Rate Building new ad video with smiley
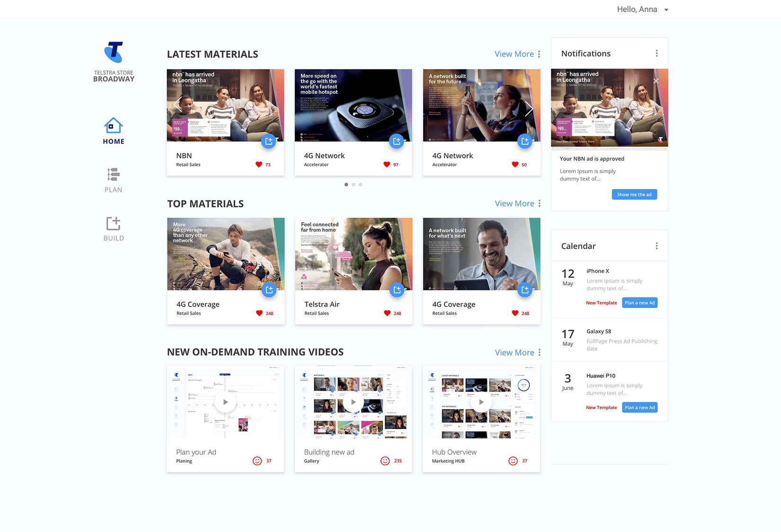Viewport: 781px width, 532px height. [x=385, y=461]
